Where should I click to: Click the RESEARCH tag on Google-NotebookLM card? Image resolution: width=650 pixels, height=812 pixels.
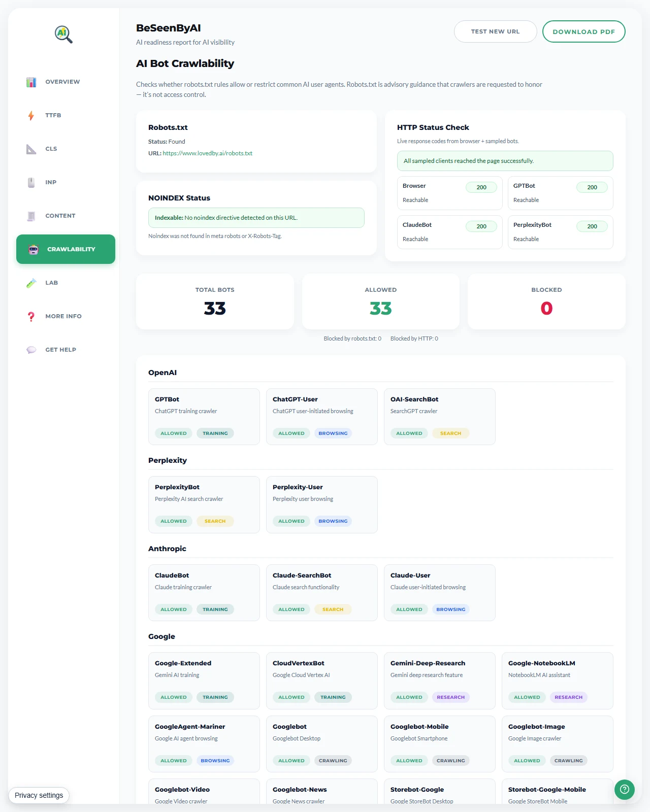coord(569,697)
